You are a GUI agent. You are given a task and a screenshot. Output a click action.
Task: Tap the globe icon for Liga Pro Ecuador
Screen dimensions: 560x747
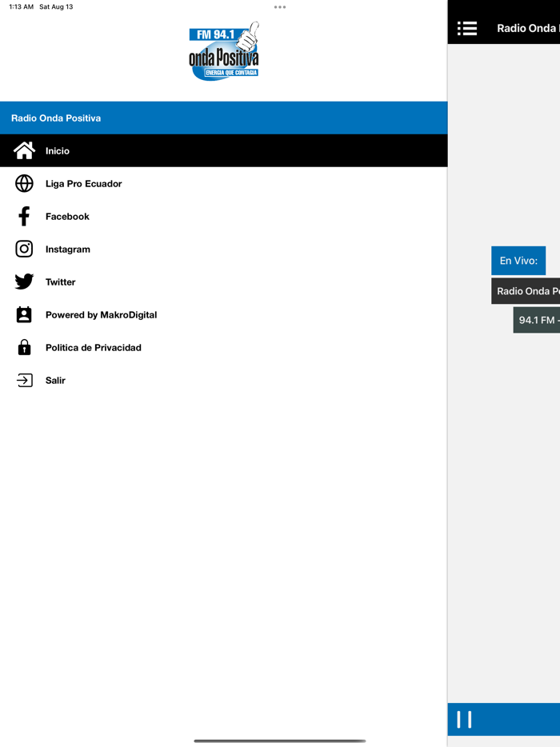pyautogui.click(x=24, y=183)
